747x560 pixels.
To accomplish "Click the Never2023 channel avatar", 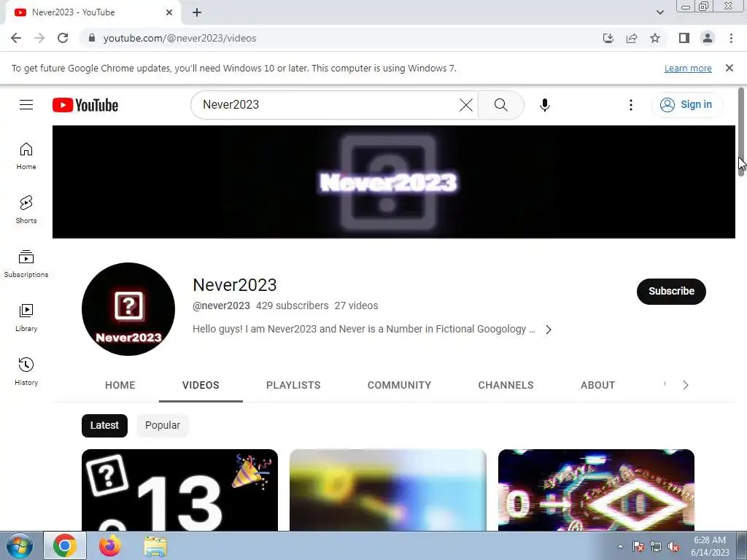I will click(x=128, y=309).
